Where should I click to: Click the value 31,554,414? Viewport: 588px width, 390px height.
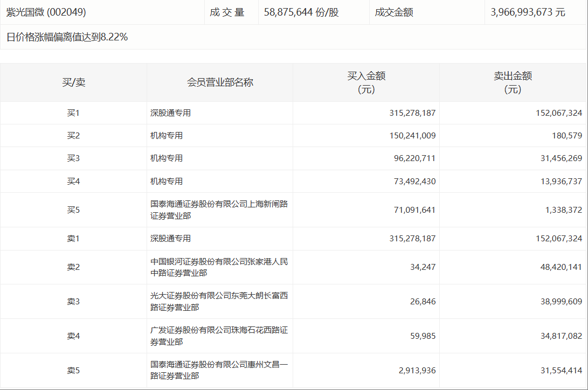tap(561, 371)
